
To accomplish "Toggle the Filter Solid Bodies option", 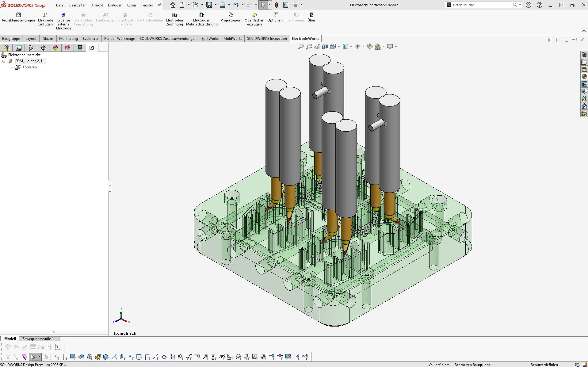I will click(106, 357).
